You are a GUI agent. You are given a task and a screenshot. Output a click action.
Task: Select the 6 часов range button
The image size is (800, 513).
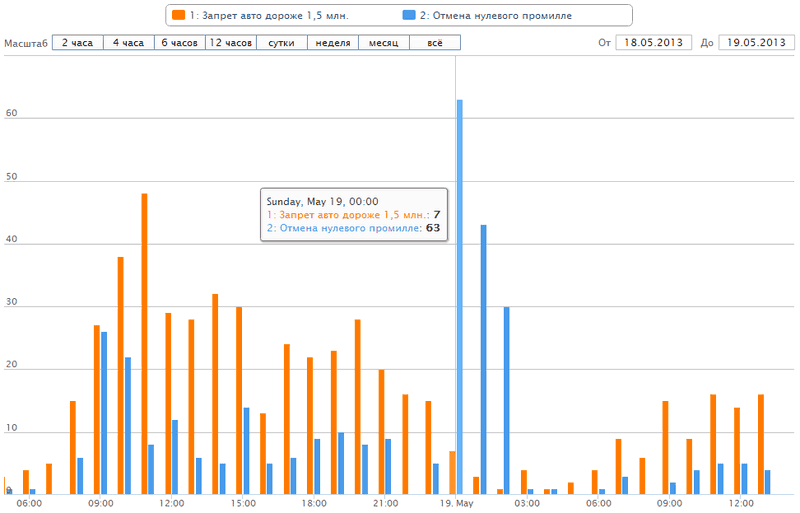click(180, 42)
